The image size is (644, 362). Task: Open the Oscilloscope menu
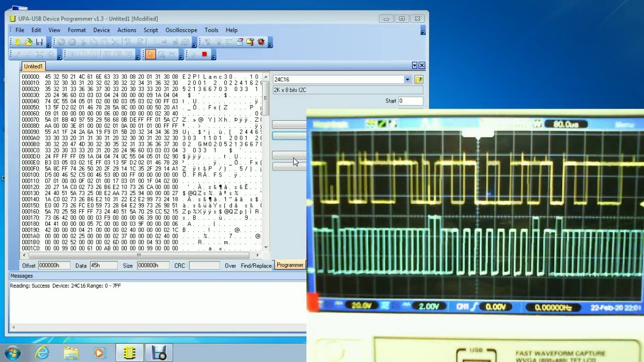181,30
